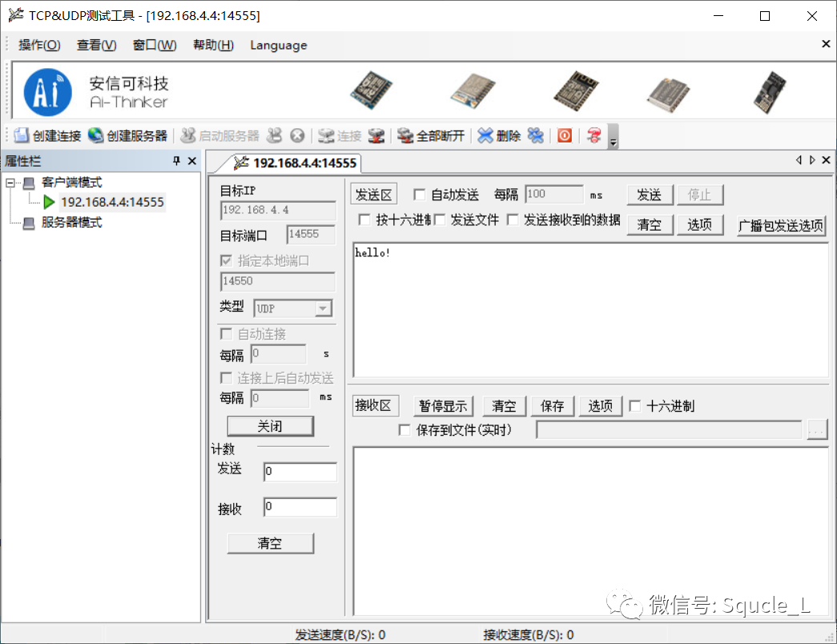
Task: Pin the 属性栏 panel with pushpin icon
Action: pos(177,161)
